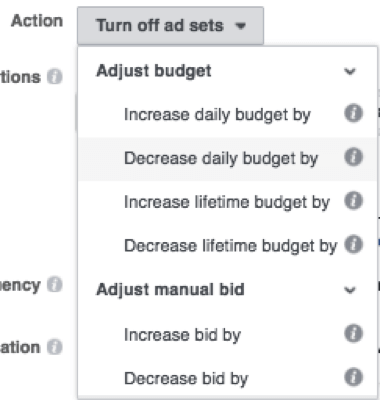
Task: Click info icon for Increase daily budget by
Action: (x=353, y=113)
